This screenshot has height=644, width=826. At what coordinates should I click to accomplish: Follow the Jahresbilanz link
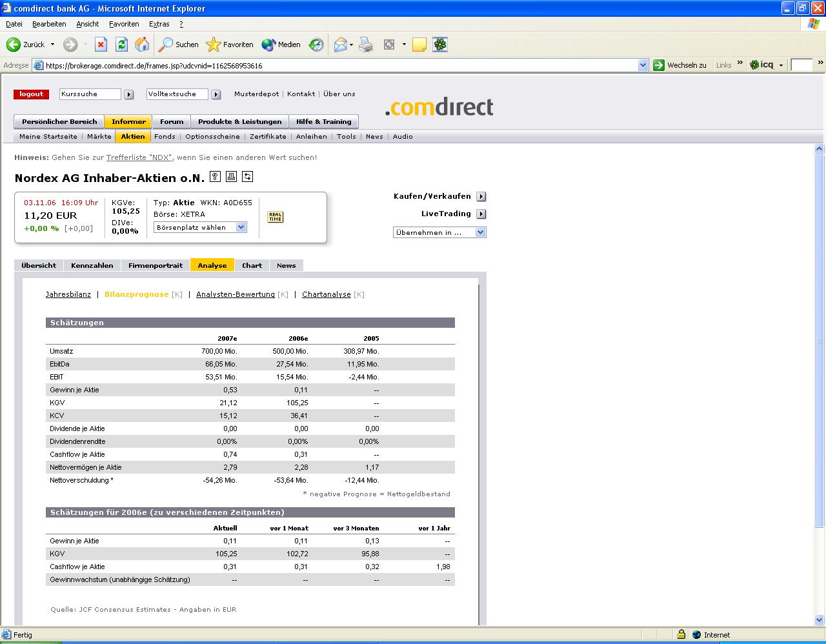(68, 294)
